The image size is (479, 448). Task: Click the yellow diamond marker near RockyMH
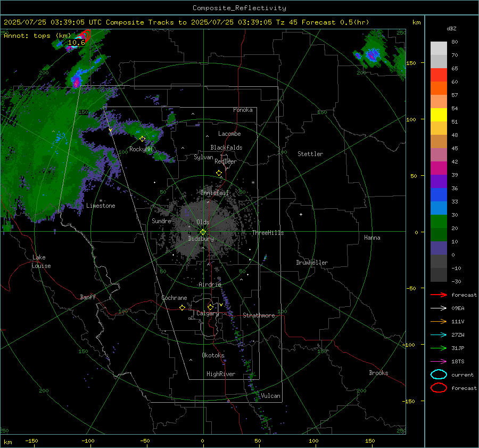click(x=142, y=139)
